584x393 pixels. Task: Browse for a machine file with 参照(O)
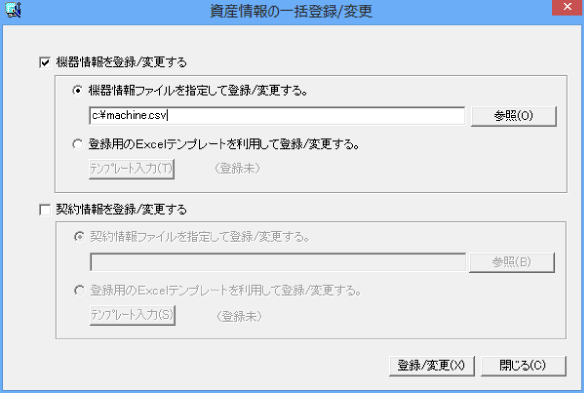point(514,116)
